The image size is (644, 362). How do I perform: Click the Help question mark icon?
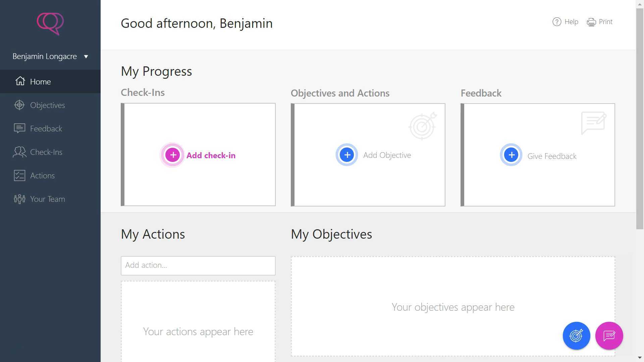point(556,21)
